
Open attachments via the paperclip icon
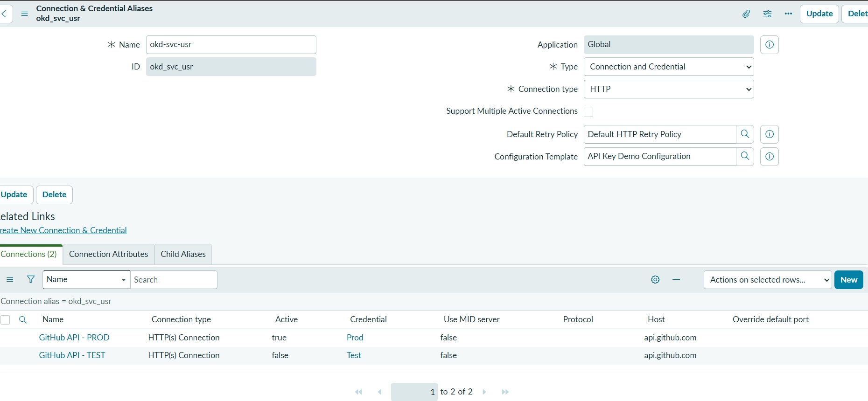(746, 14)
